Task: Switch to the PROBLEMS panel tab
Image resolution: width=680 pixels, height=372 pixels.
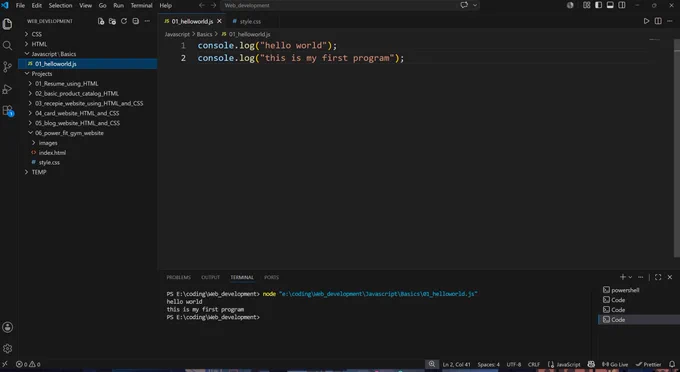Action: point(178,277)
